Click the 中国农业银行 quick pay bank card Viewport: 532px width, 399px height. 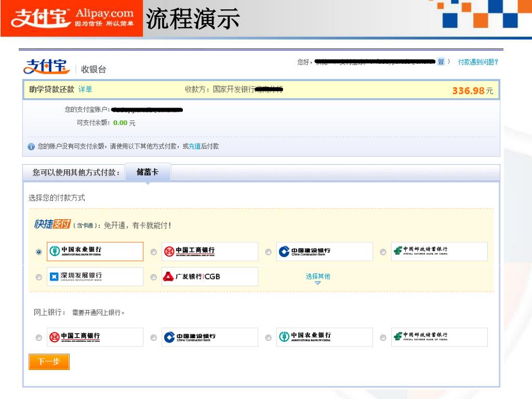coord(95,251)
